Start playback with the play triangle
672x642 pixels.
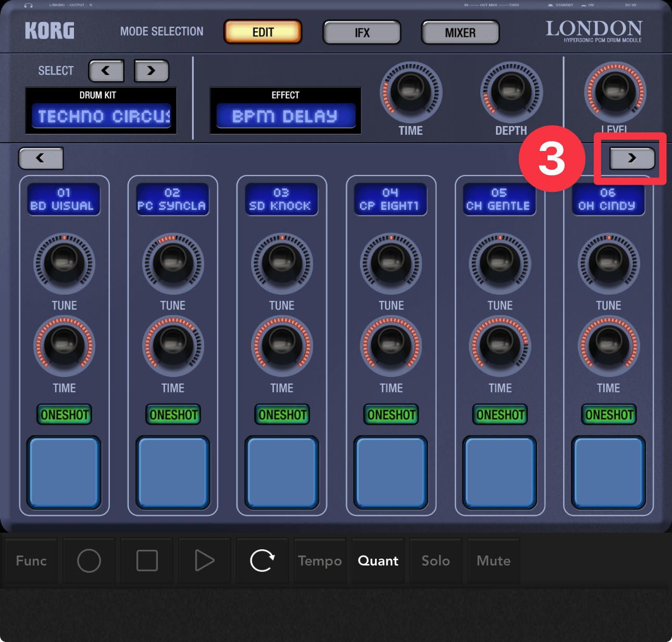click(x=204, y=561)
